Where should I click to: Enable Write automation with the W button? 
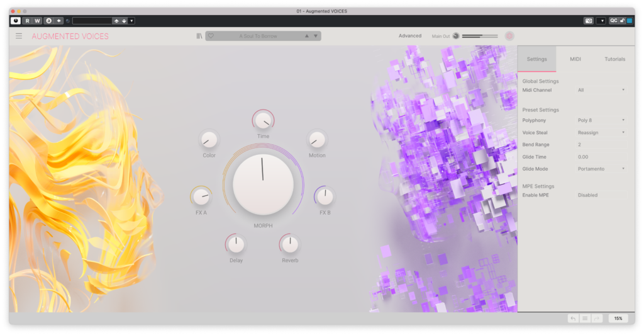click(37, 21)
